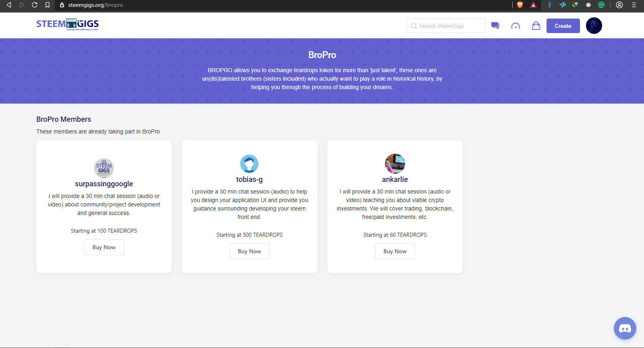Visit the tobias-g member name

point(249,179)
